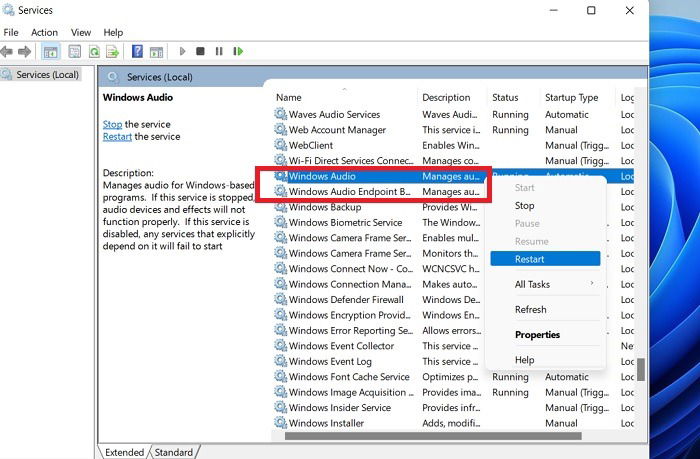The height and width of the screenshot is (459, 700).
Task: Select the gear icon of Web Account Manager
Action: (x=280, y=130)
